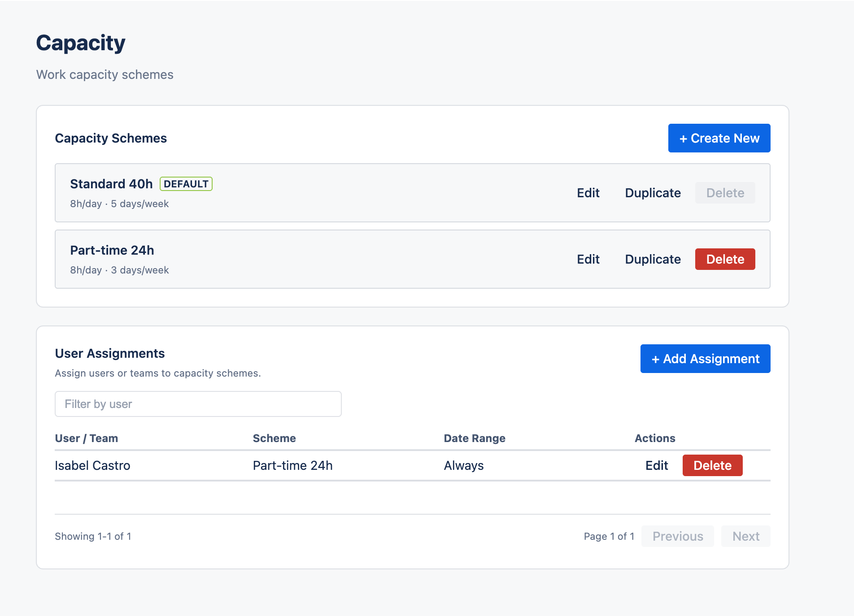854x616 pixels.
Task: Click the Part-time 24h cell in assignments table
Action: [293, 465]
